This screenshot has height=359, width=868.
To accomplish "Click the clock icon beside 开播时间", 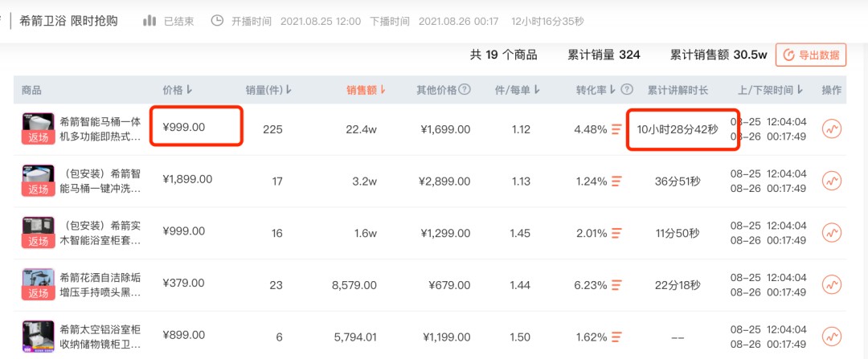I will pyautogui.click(x=218, y=21).
